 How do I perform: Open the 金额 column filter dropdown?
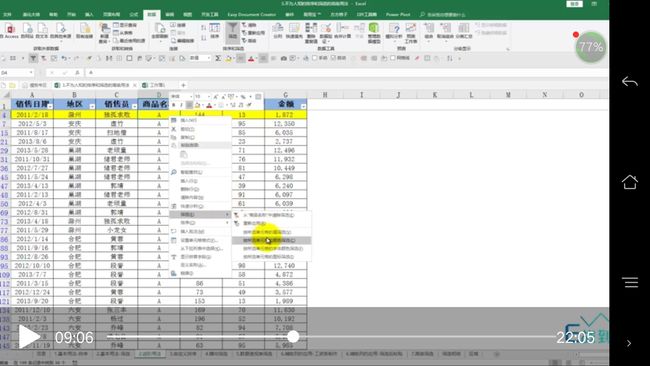coord(303,107)
